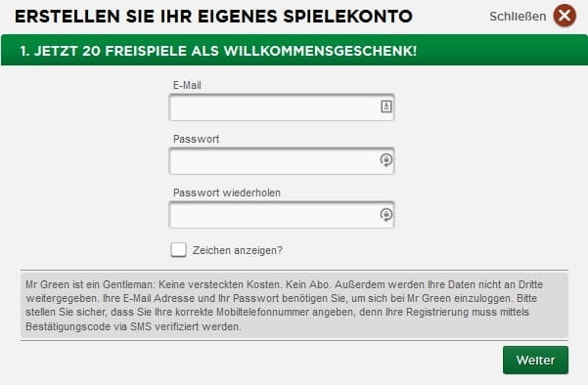588x385 pixels.
Task: Close the dialog with the red X icon
Action: tap(565, 16)
